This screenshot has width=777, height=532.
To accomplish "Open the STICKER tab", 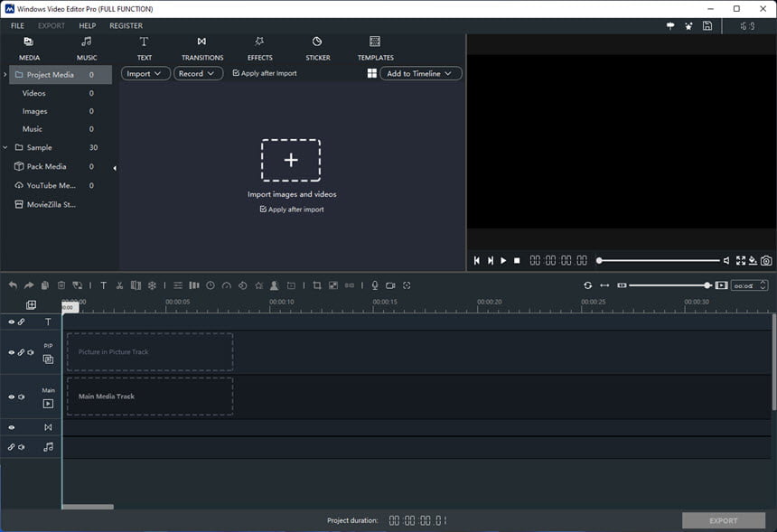I will tap(318, 49).
